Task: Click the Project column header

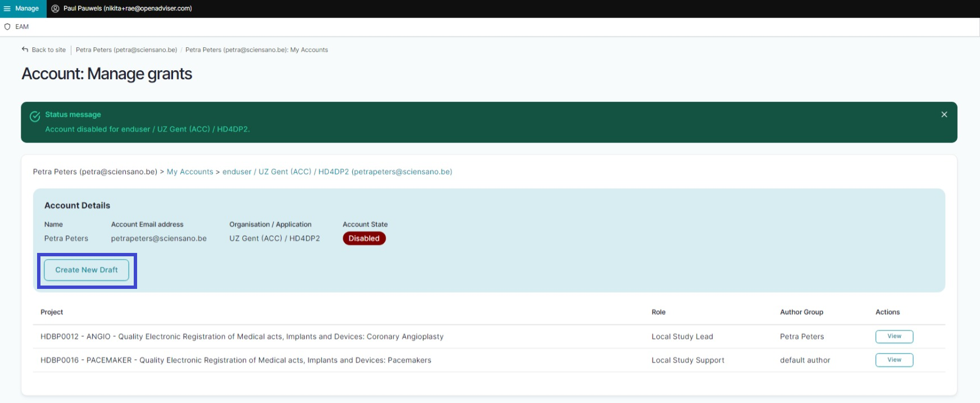Action: (x=52, y=313)
